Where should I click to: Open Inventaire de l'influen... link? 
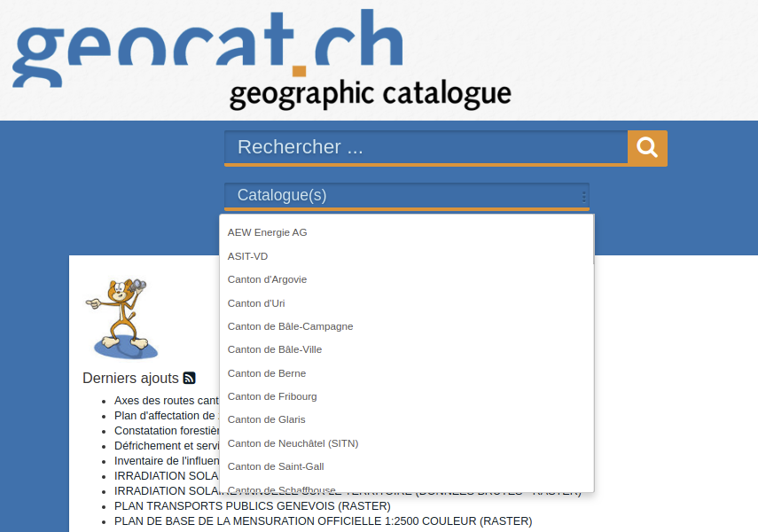coord(167,460)
